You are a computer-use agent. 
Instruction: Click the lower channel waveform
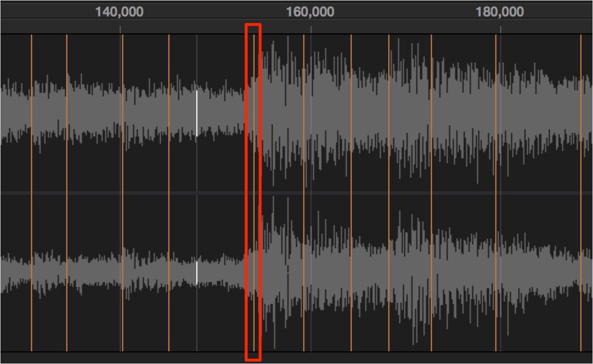296,273
